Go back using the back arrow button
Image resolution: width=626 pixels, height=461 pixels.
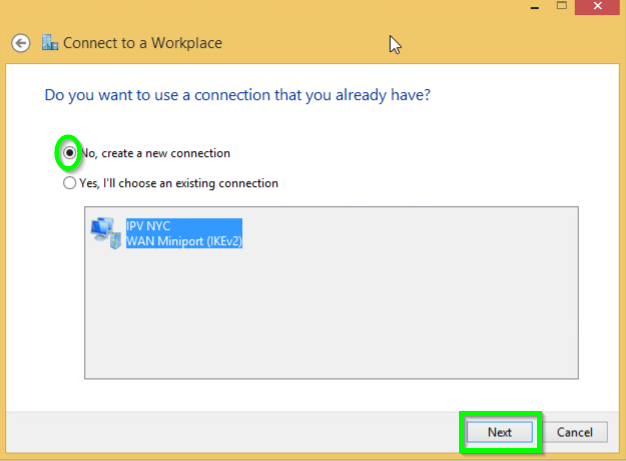coord(20,43)
